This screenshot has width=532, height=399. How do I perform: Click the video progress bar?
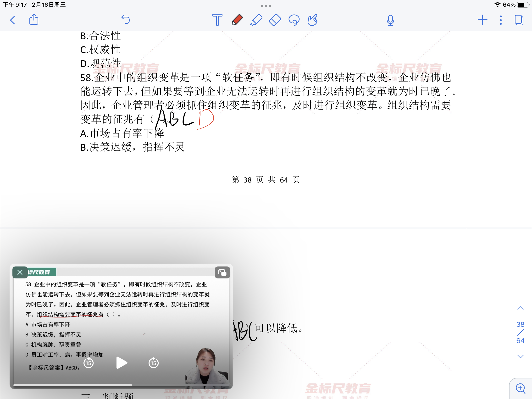coord(121,385)
